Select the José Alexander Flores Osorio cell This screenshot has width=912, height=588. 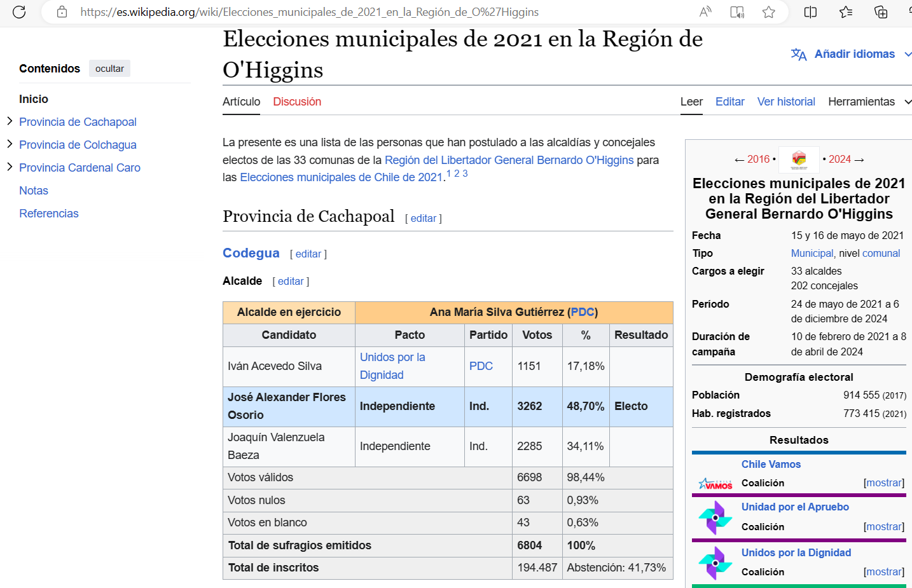[289, 407]
